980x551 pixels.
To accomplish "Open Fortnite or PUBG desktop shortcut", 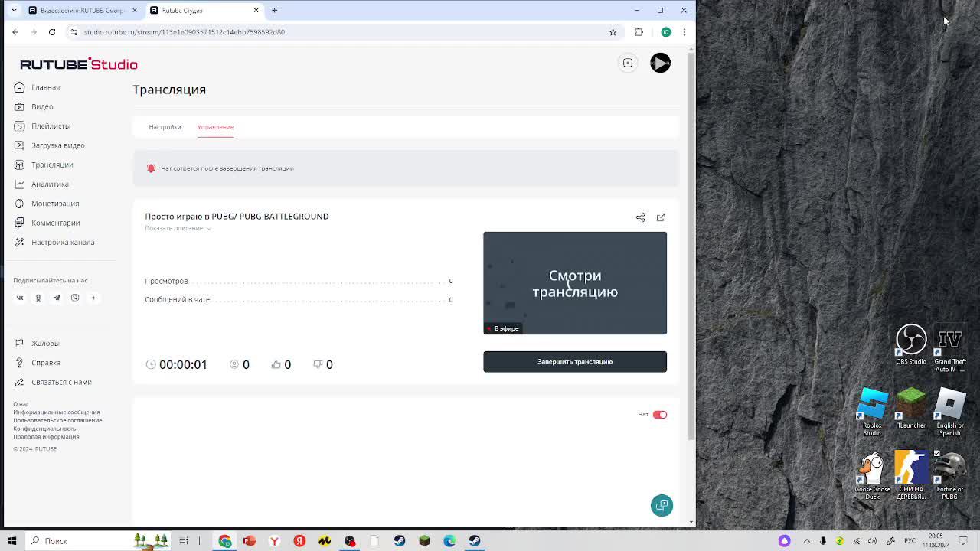I will pos(950,476).
